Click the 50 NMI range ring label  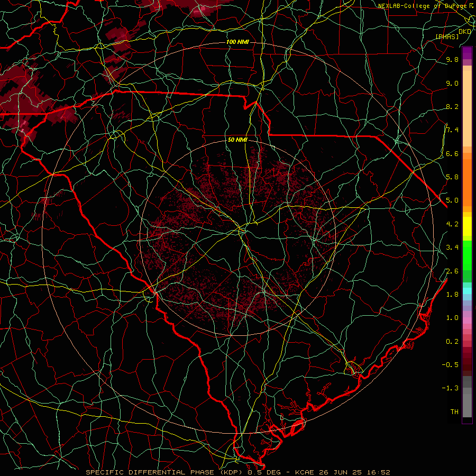(x=237, y=140)
